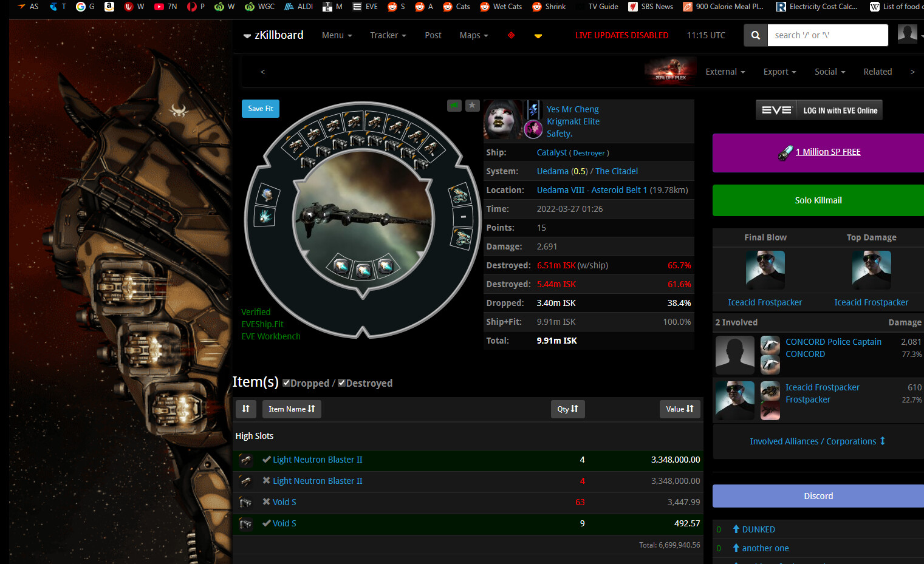The width and height of the screenshot is (924, 564).
Task: Open the EVEShip.Fit link
Action: (x=262, y=324)
